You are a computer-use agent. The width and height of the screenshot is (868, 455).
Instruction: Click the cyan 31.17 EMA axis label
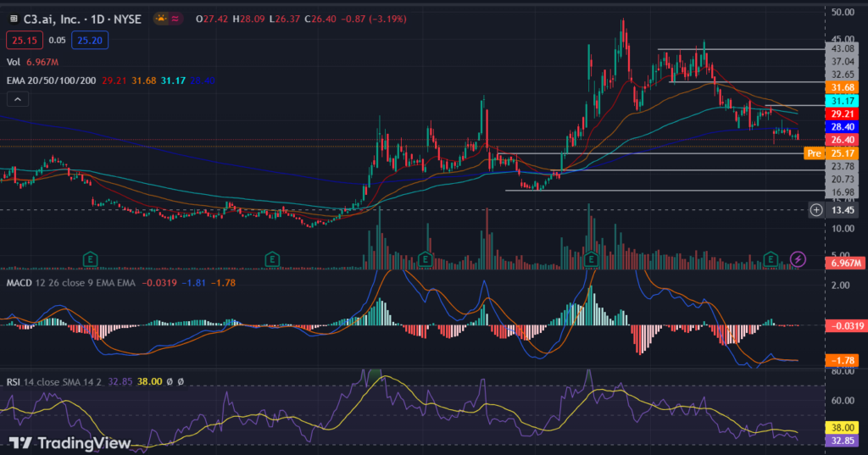click(842, 101)
